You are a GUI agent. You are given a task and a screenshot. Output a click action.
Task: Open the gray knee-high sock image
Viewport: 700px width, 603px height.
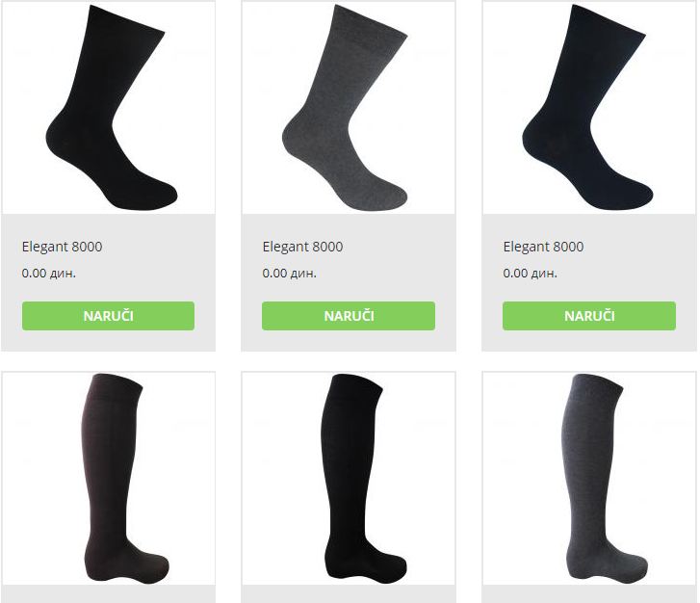[589, 478]
